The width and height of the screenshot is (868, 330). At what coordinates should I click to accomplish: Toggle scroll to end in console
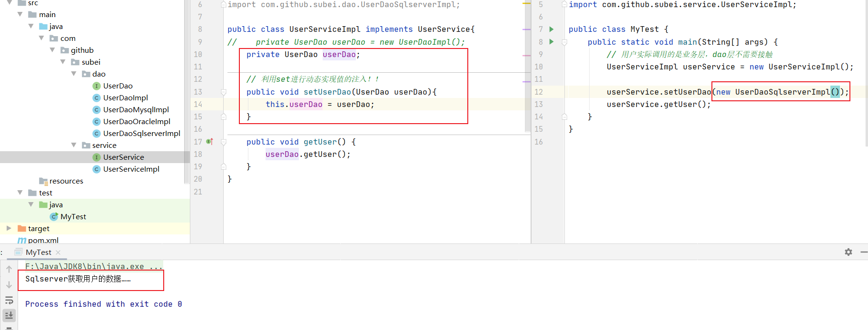pos(9,315)
